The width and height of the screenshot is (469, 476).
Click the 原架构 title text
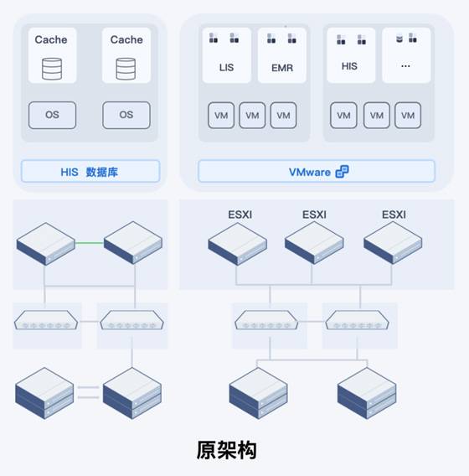coord(227,450)
